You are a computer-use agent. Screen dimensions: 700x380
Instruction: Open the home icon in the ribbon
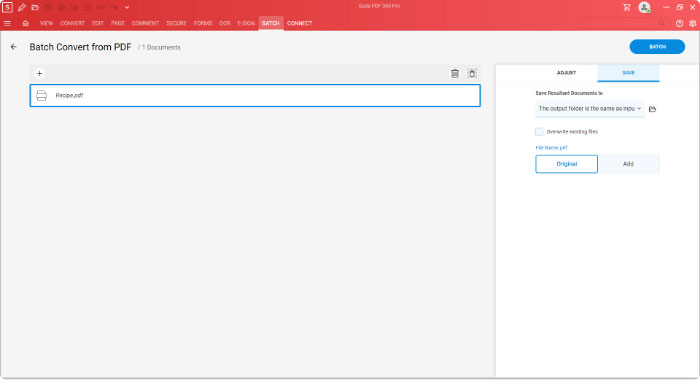pyautogui.click(x=25, y=23)
